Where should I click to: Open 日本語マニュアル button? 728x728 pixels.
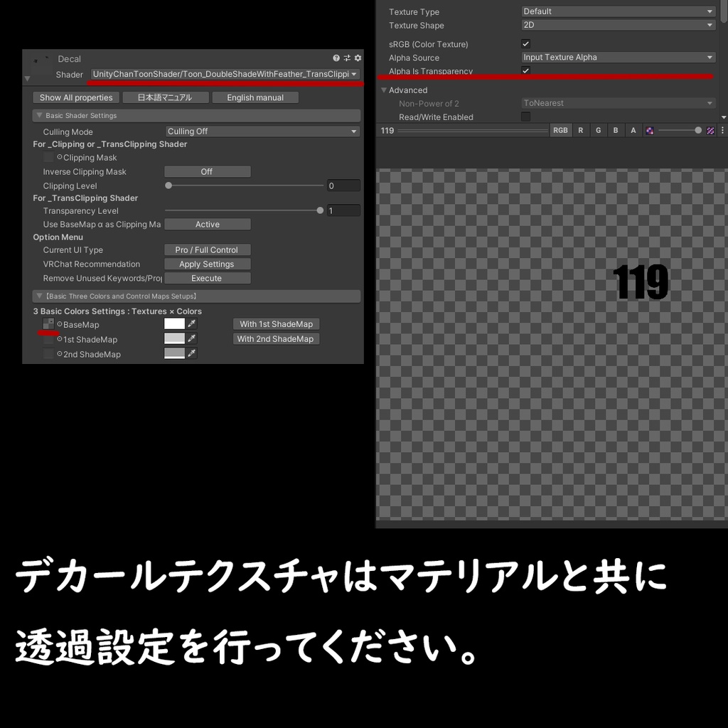tap(164, 97)
